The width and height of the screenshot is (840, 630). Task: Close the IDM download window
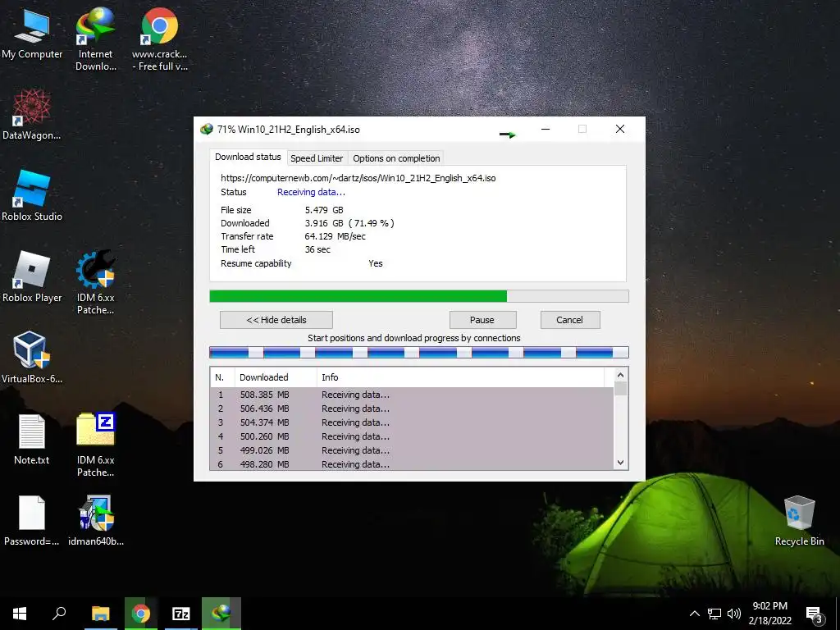620,129
